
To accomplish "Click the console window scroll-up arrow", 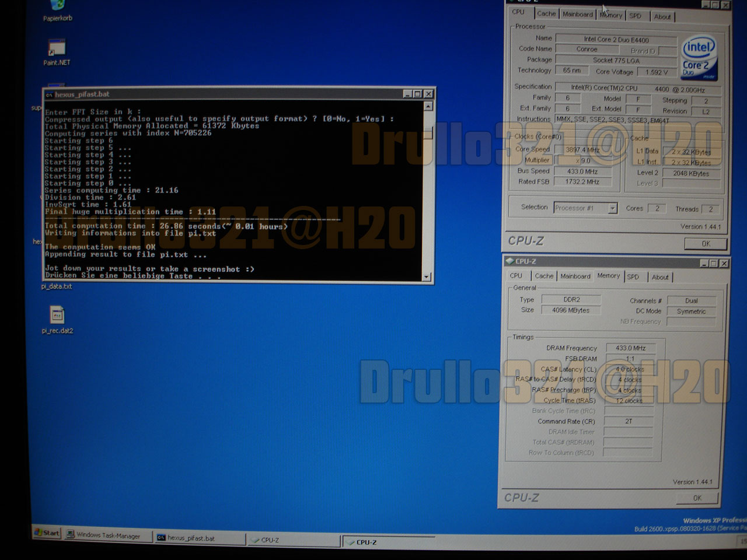I will click(428, 107).
